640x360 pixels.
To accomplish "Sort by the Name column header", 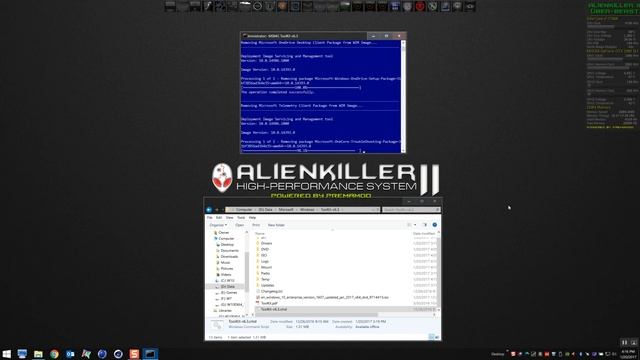I will coord(260,234).
